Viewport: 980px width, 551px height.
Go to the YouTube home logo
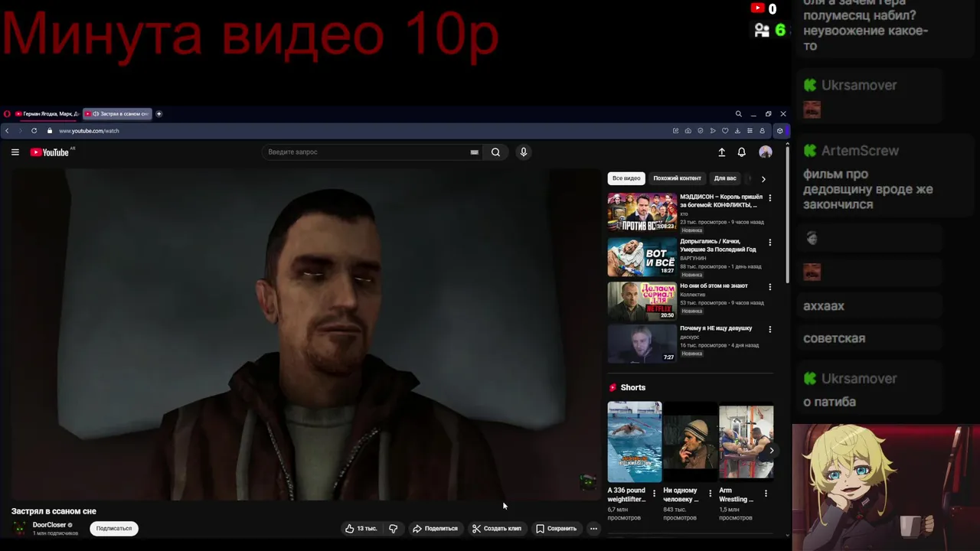click(50, 152)
